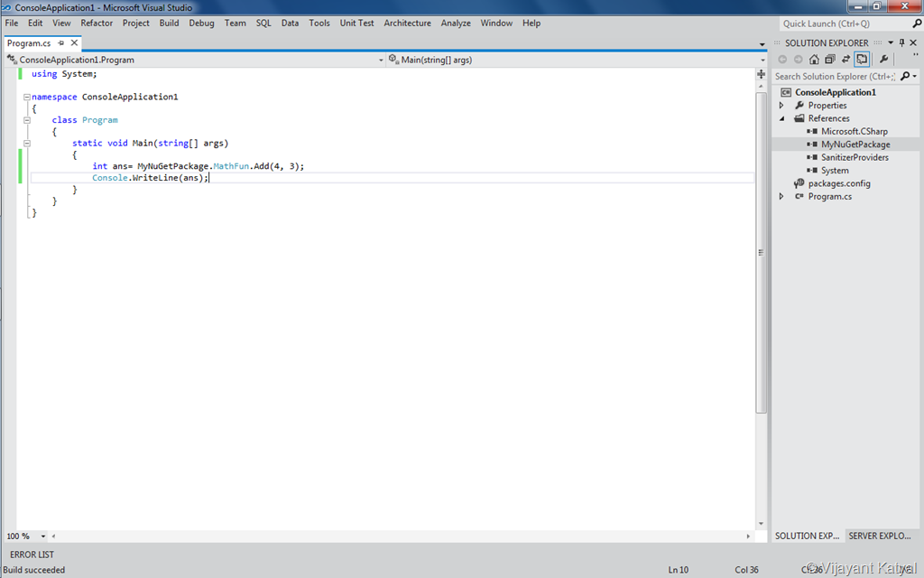Image resolution: width=924 pixels, height=578 pixels.
Task: Select MyNuGetPackage reference
Action: [855, 144]
